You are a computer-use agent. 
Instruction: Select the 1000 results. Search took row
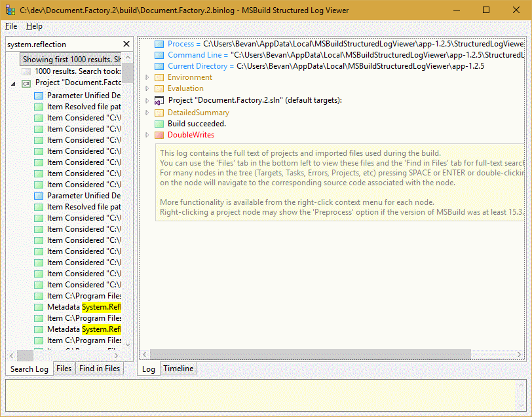(78, 71)
